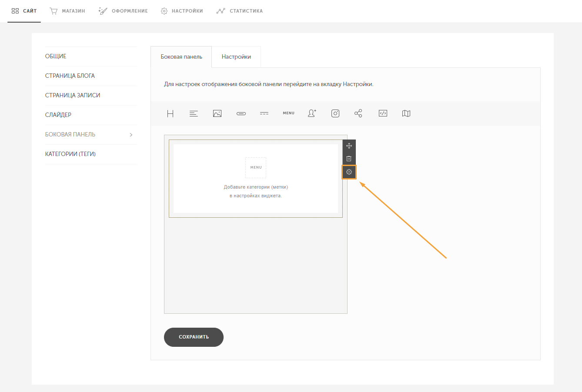This screenshot has height=392, width=582.
Task: Click the dashed MENU placeholder icon
Action: (256, 168)
